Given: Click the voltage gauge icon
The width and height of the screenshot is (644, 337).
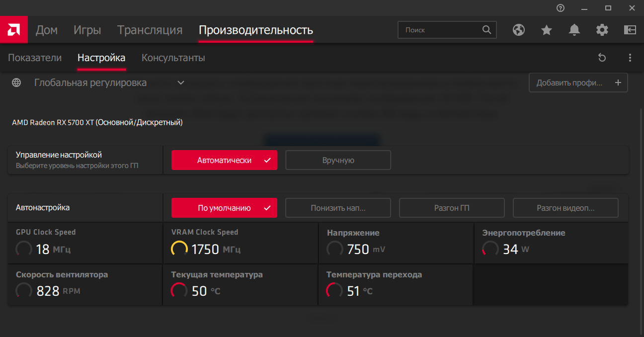Looking at the screenshot, I should point(335,249).
